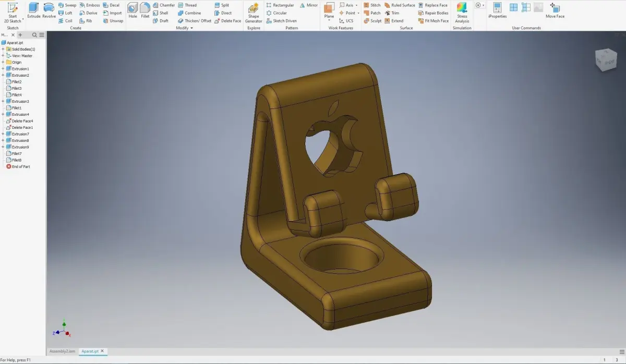
Task: Select the Sculpt tool
Action: click(372, 21)
